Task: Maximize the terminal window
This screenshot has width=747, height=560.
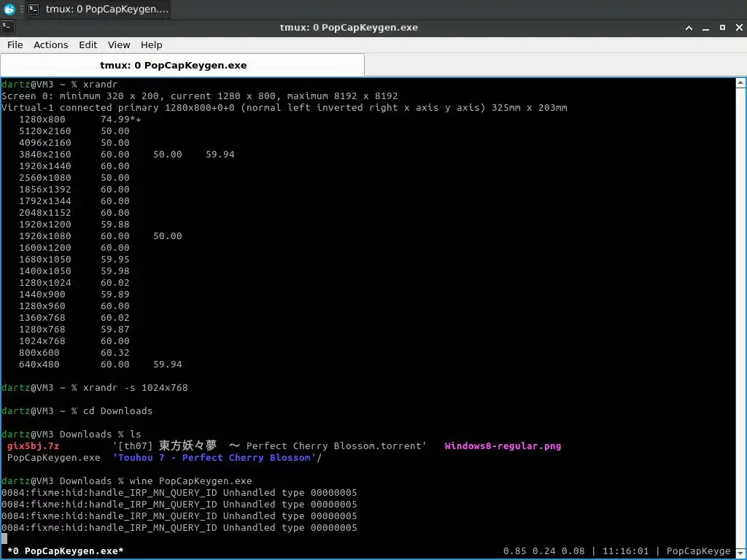Action: pyautogui.click(x=722, y=28)
